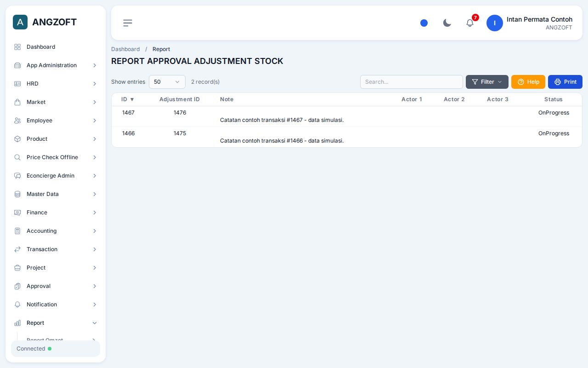Click Adjustment ID 1475 cell
588x368 pixels.
(x=180, y=133)
